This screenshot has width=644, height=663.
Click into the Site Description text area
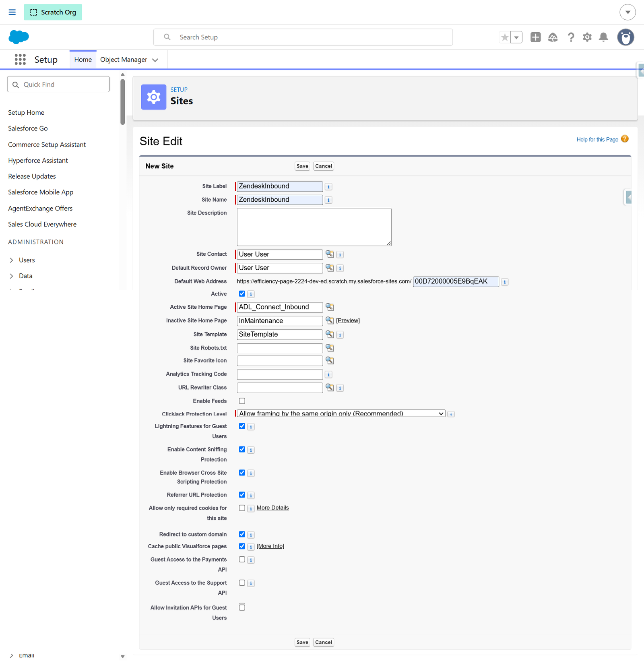(x=314, y=227)
